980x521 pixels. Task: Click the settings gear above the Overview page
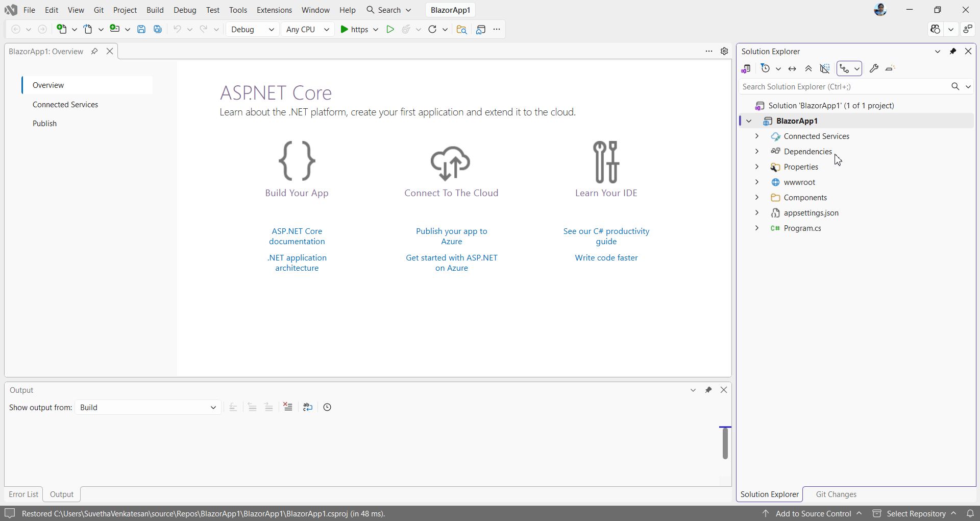tap(724, 51)
